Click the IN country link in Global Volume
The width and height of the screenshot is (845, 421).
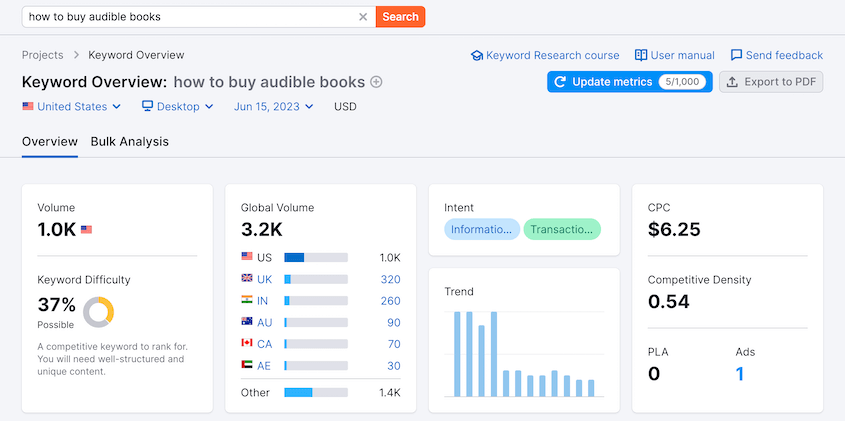(262, 301)
